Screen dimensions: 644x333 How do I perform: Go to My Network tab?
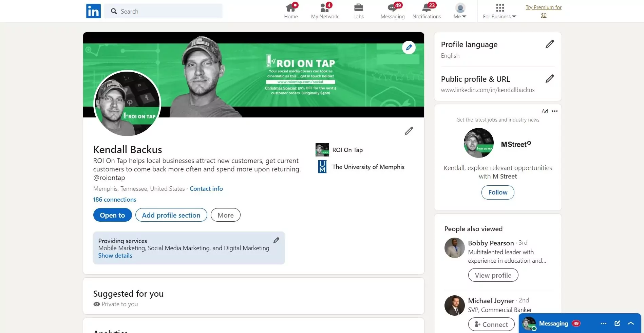[325, 11]
